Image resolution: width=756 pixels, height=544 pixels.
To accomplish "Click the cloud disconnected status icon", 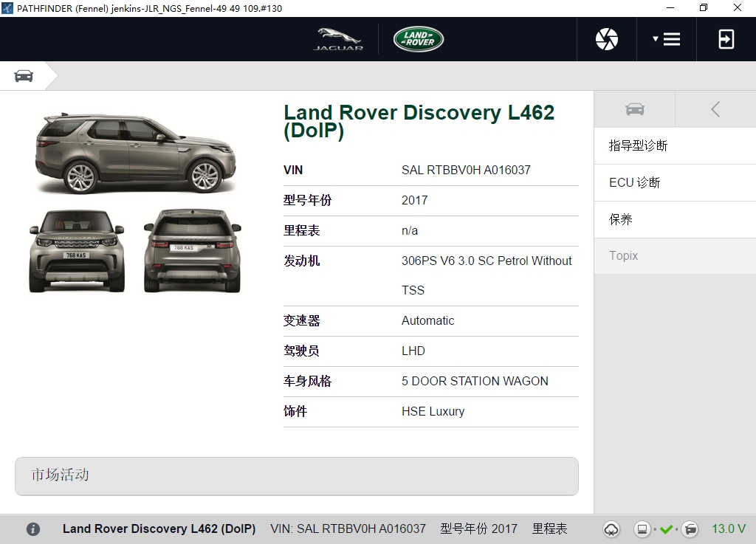I will tap(611, 529).
